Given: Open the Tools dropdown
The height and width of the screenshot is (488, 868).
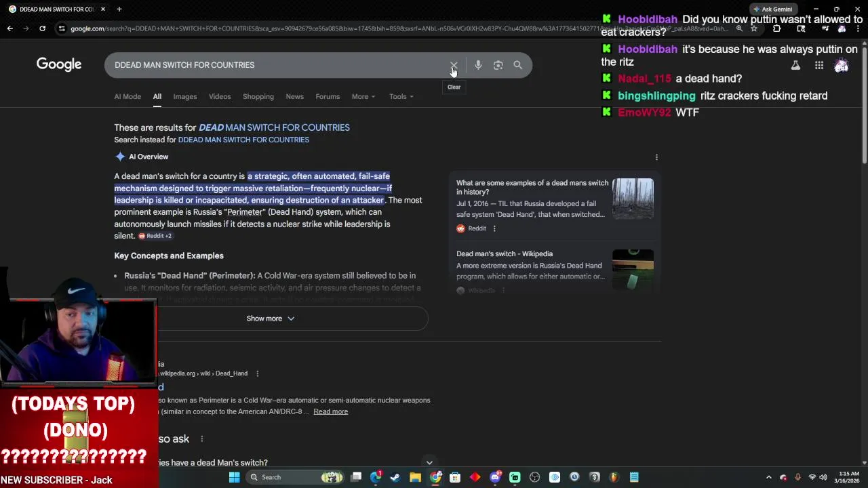Looking at the screenshot, I should 401,96.
